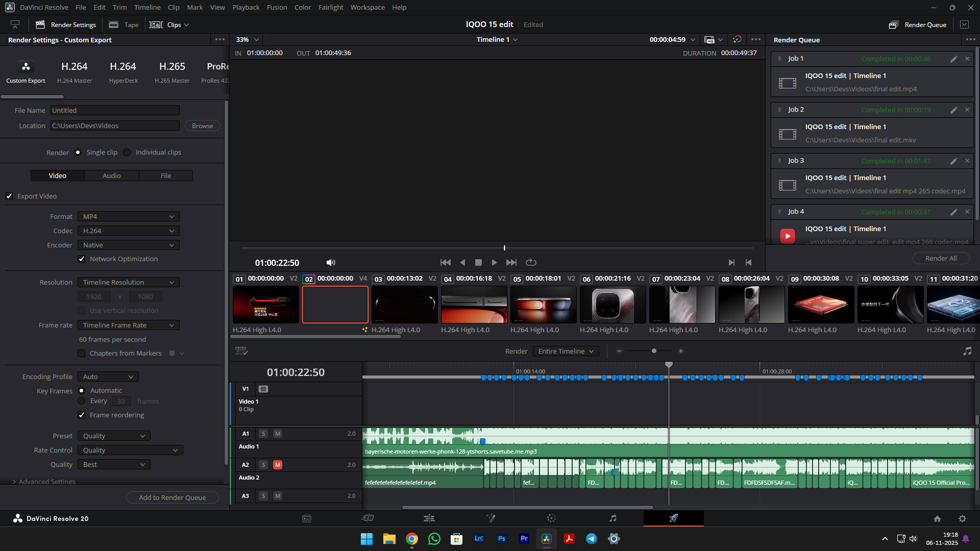The height and width of the screenshot is (551, 980).
Task: Switch to the Color page icon
Action: pos(551,518)
